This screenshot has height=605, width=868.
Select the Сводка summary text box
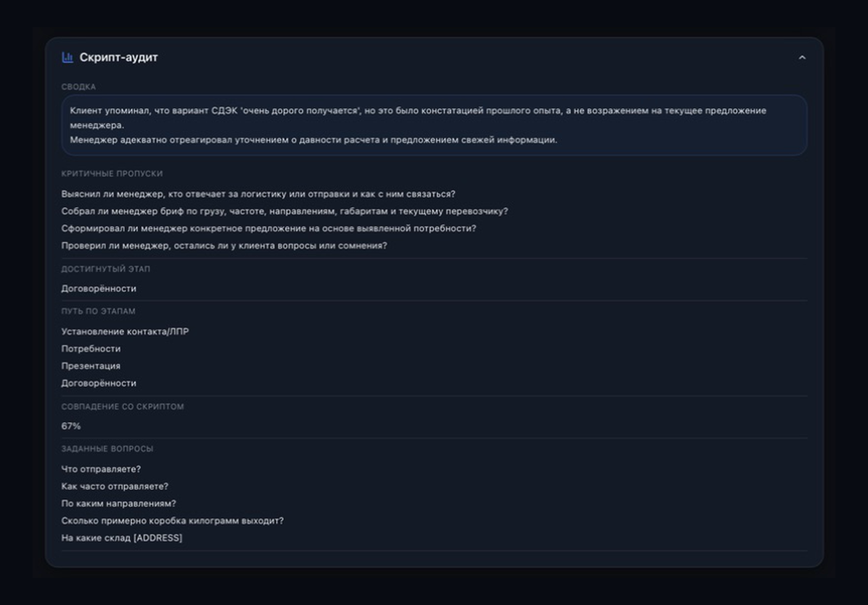coord(434,125)
